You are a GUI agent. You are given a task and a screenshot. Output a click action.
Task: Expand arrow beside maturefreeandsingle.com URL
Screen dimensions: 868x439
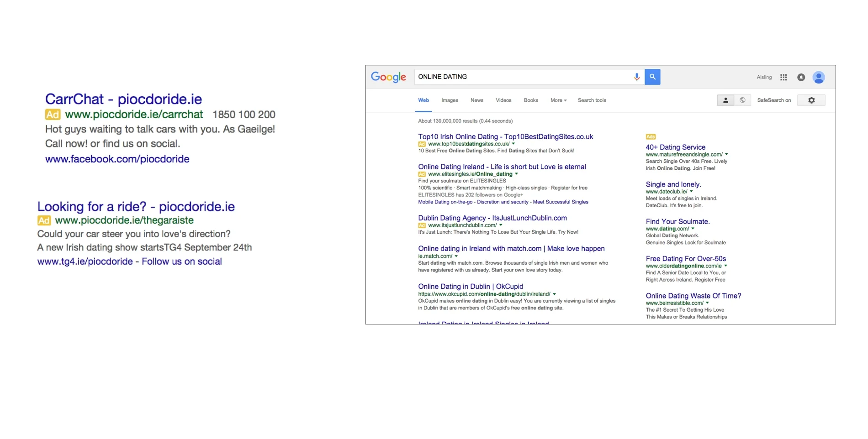tap(726, 154)
